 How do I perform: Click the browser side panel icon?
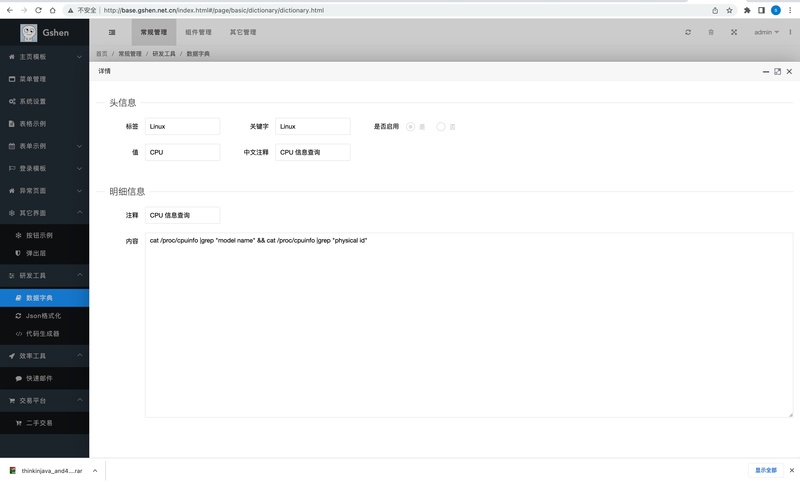click(761, 10)
